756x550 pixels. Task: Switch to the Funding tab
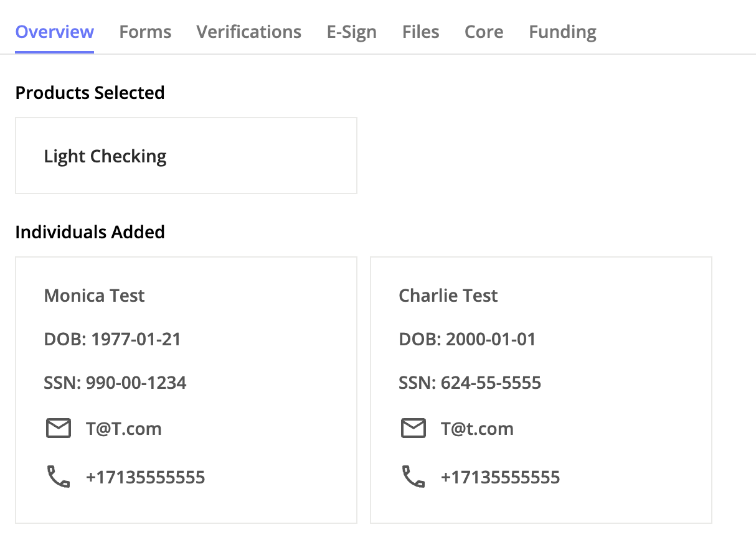[563, 32]
